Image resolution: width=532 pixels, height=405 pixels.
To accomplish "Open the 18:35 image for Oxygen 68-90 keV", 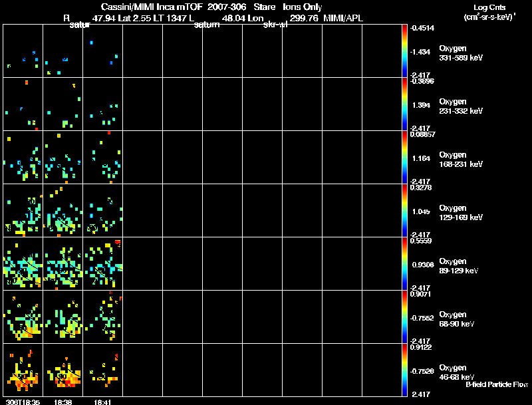I will coord(23,317).
